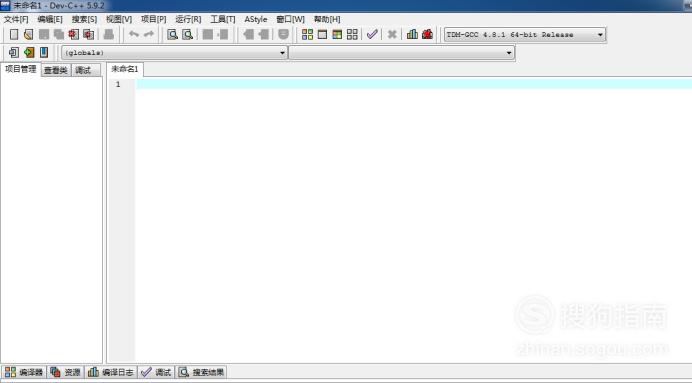Open the 文件[F] menu
Image resolution: width=692 pixels, height=383 pixels.
tap(16, 19)
